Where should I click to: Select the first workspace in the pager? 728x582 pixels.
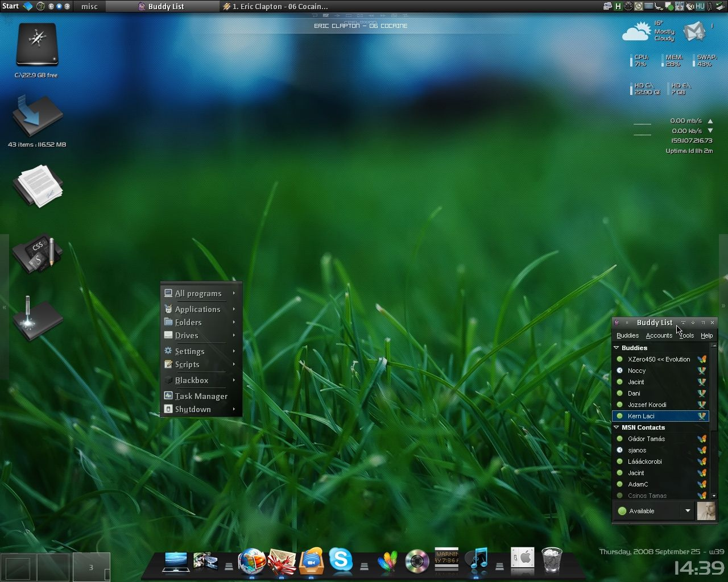tap(18, 567)
